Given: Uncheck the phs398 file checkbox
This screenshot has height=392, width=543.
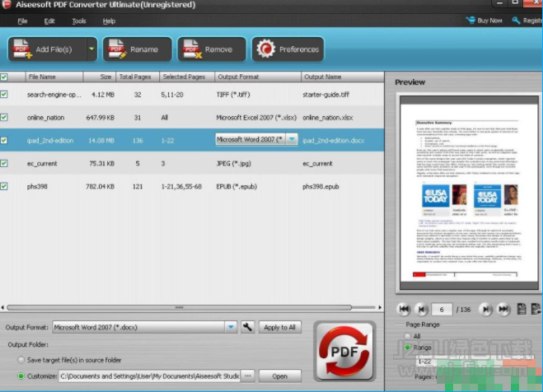Looking at the screenshot, I should click(x=4, y=186).
